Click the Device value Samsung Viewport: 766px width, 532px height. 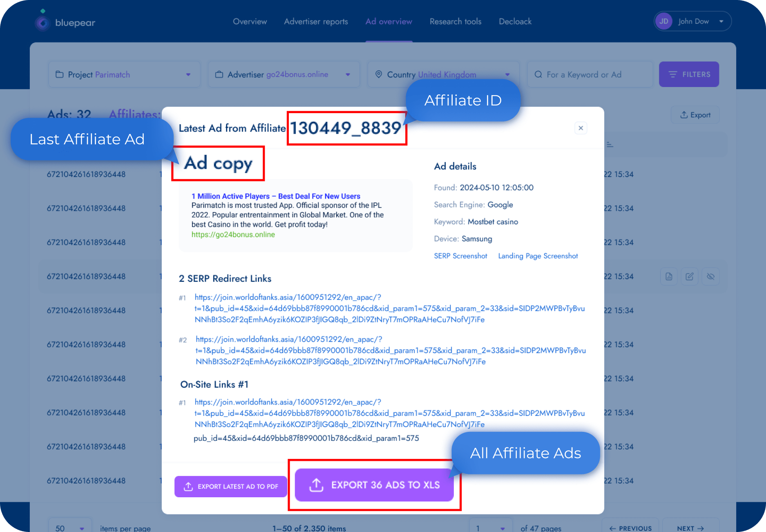[x=477, y=239]
